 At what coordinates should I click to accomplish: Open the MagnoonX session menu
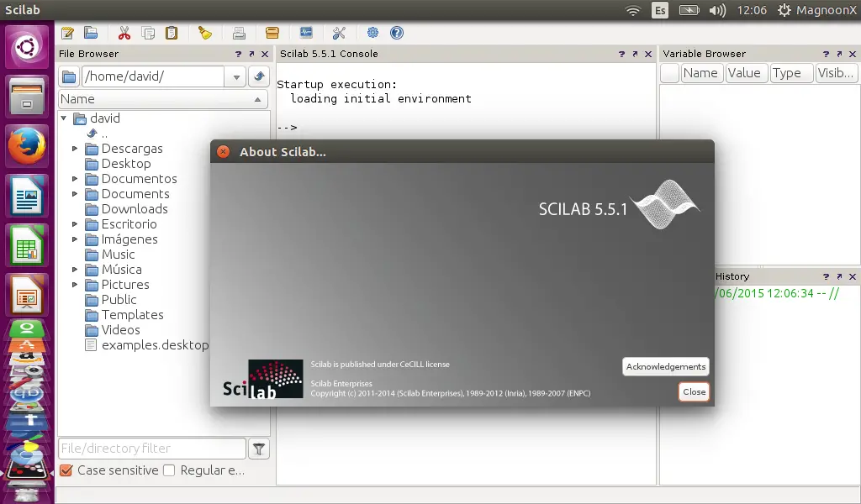tap(817, 10)
